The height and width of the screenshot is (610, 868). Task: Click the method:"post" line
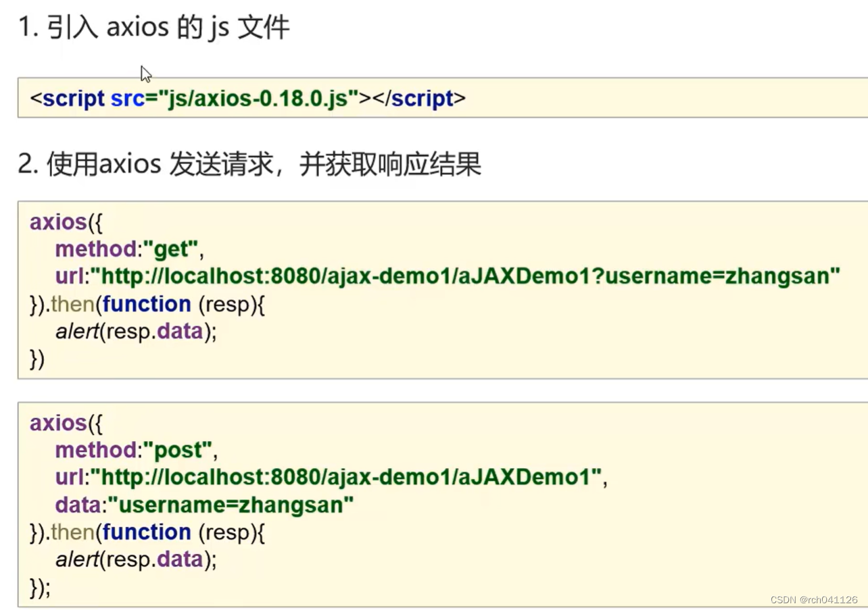point(137,450)
